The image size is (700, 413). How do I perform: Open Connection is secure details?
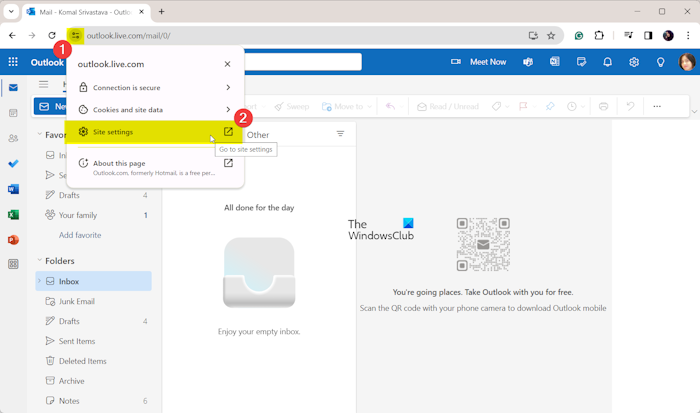[155, 88]
